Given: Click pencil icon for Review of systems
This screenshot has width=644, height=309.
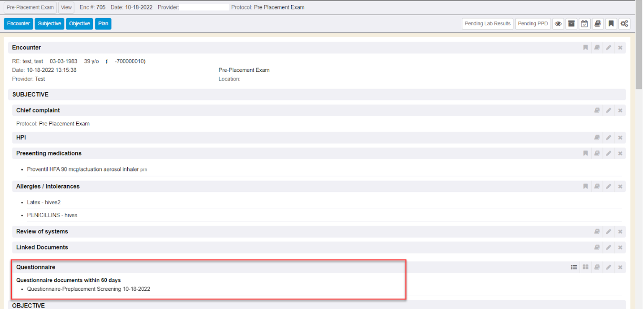Looking at the screenshot, I should (x=609, y=232).
